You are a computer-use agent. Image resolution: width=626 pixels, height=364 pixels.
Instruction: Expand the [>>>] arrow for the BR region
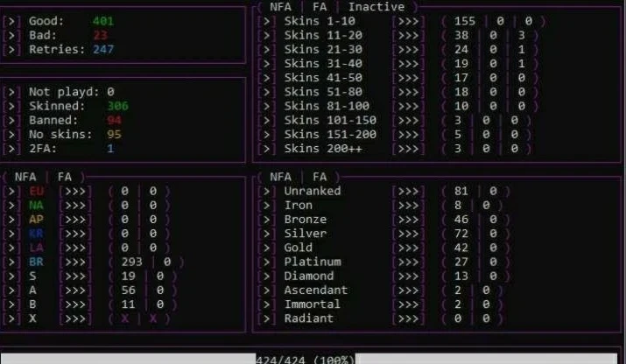click(x=74, y=262)
